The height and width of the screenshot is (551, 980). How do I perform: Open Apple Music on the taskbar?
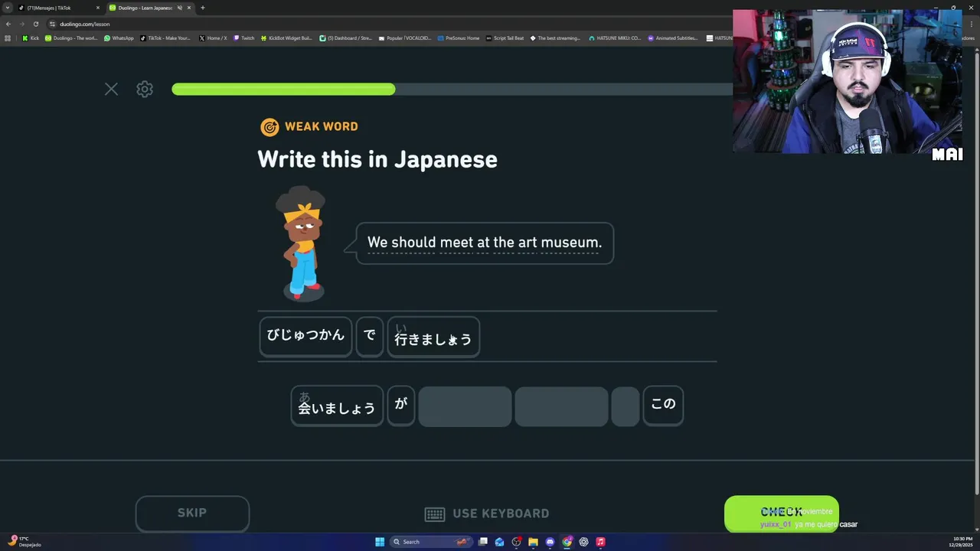pos(600,542)
